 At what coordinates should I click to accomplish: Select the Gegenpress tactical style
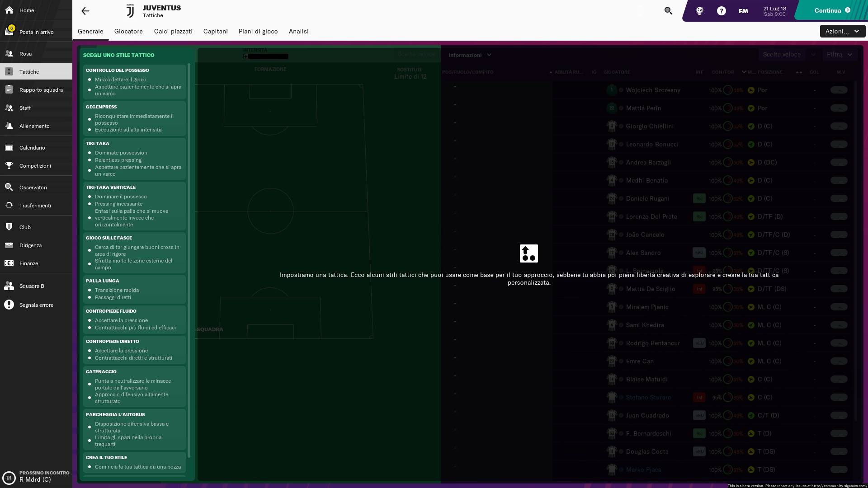coord(134,118)
